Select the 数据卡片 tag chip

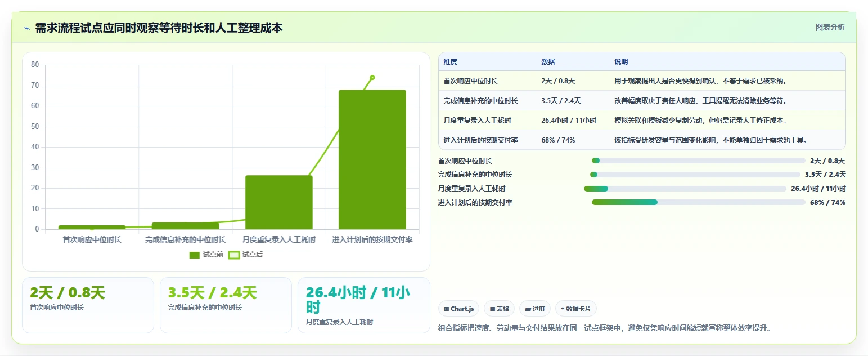576,309
